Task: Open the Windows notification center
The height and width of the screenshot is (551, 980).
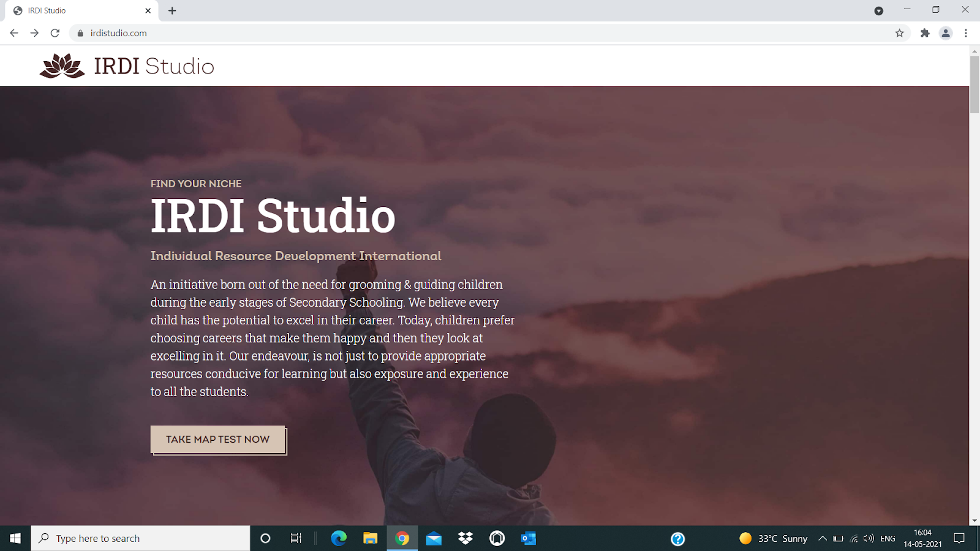Action: 959,538
